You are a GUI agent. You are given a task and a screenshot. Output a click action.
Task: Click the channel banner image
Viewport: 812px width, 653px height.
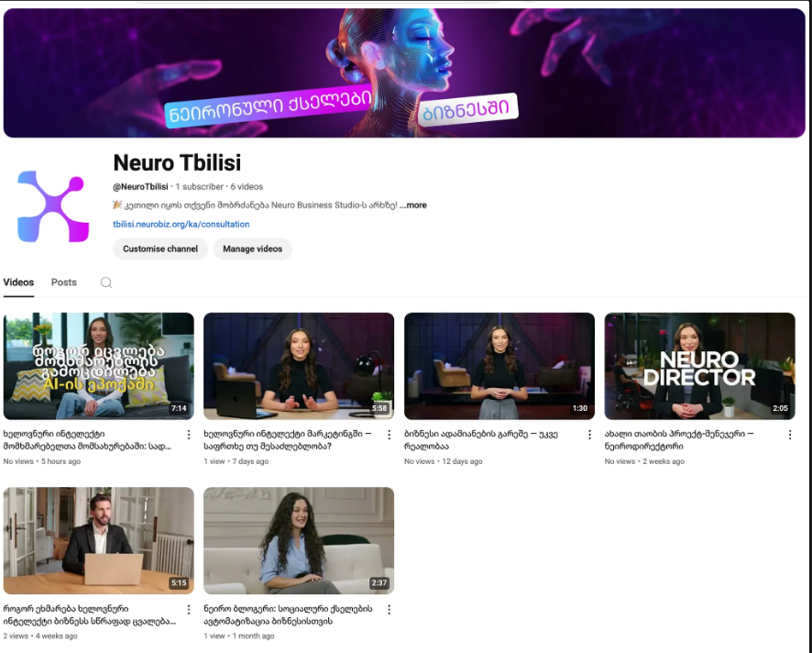(x=404, y=72)
